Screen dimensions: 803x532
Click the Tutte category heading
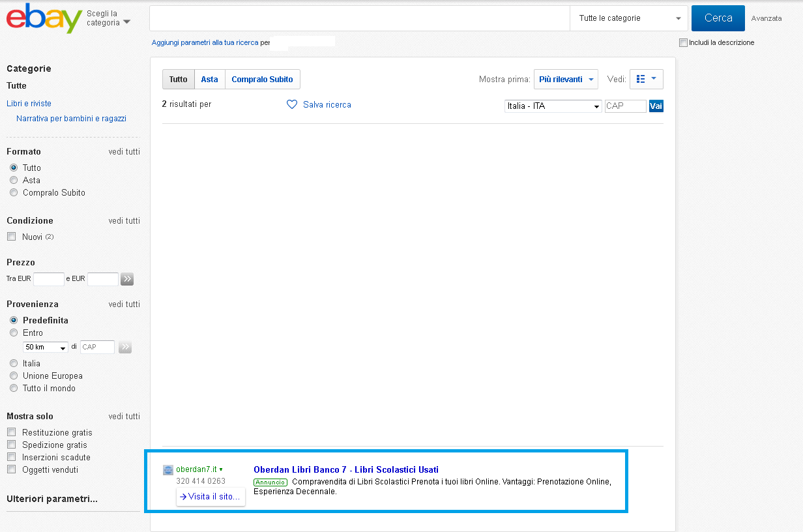pos(16,85)
